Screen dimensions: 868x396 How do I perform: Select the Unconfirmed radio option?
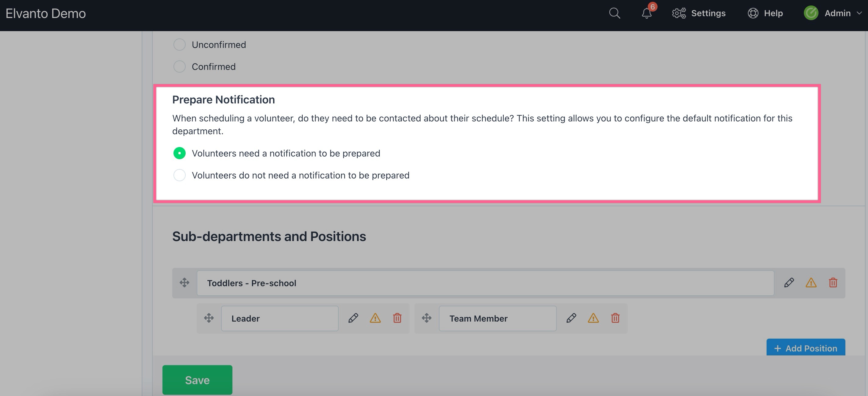[x=179, y=45]
